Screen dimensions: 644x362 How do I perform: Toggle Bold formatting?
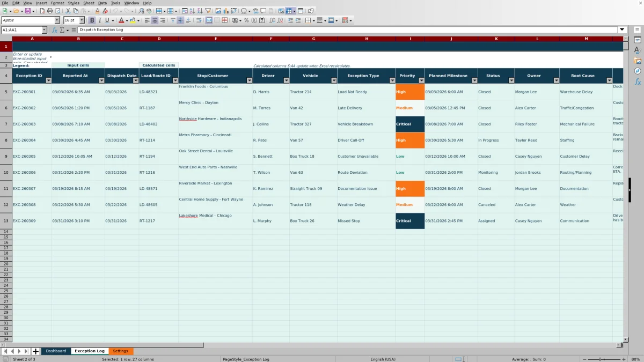[92, 20]
